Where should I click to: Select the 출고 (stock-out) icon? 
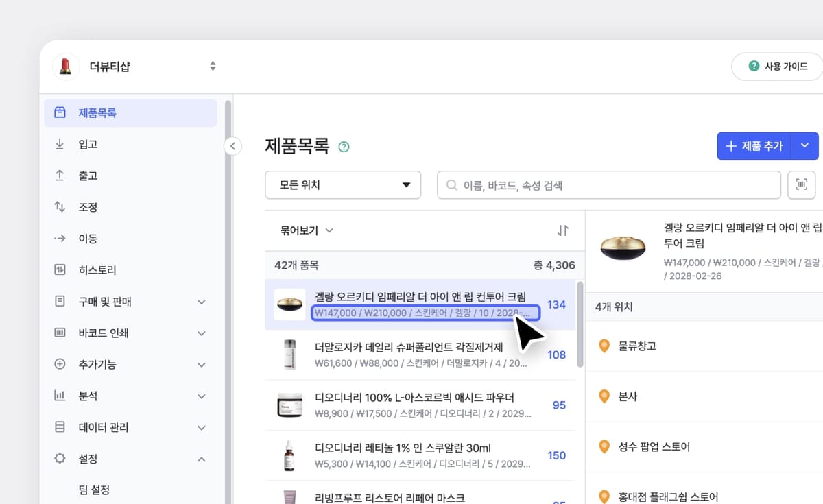point(60,176)
